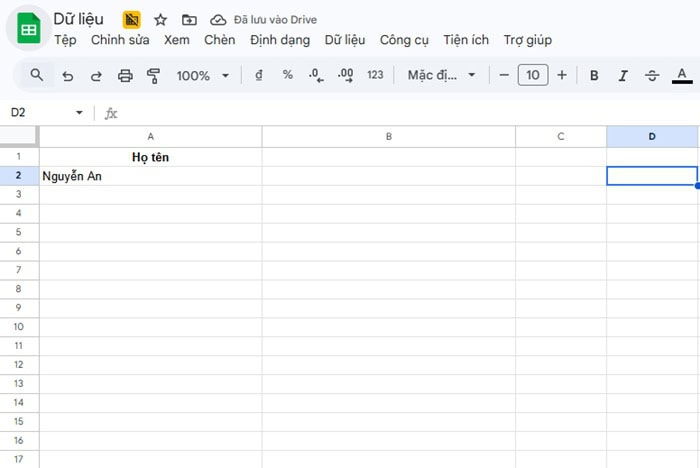The height and width of the screenshot is (468, 700).
Task: Click the redo arrow icon
Action: [96, 76]
